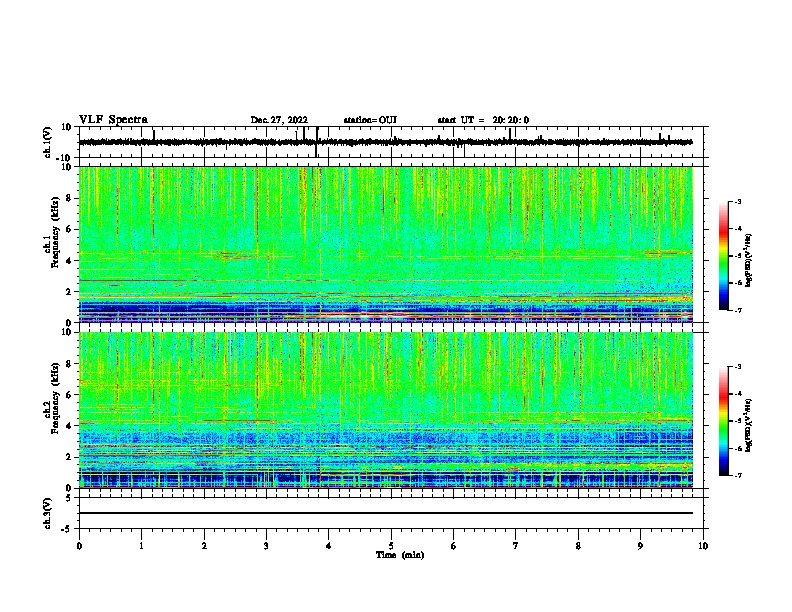Click inside the ch.1 spectrogram panel
Viewport: 792px width, 612px height.
click(x=386, y=244)
